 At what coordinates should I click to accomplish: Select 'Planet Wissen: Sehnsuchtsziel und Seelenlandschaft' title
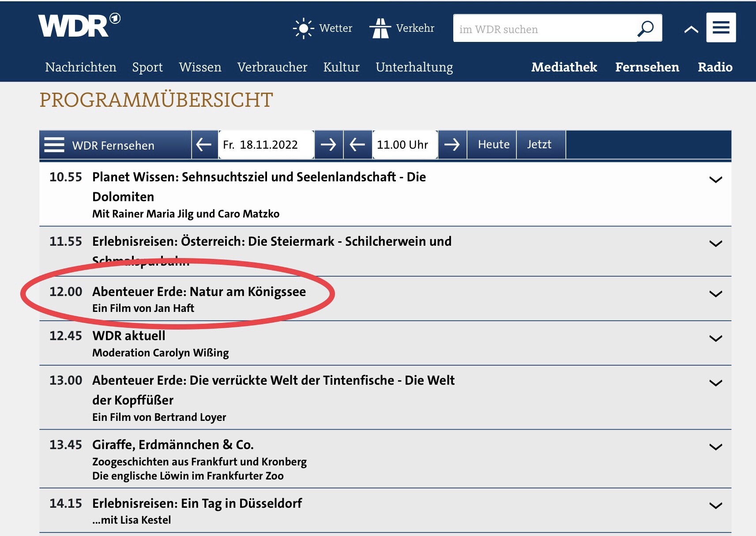(x=259, y=187)
